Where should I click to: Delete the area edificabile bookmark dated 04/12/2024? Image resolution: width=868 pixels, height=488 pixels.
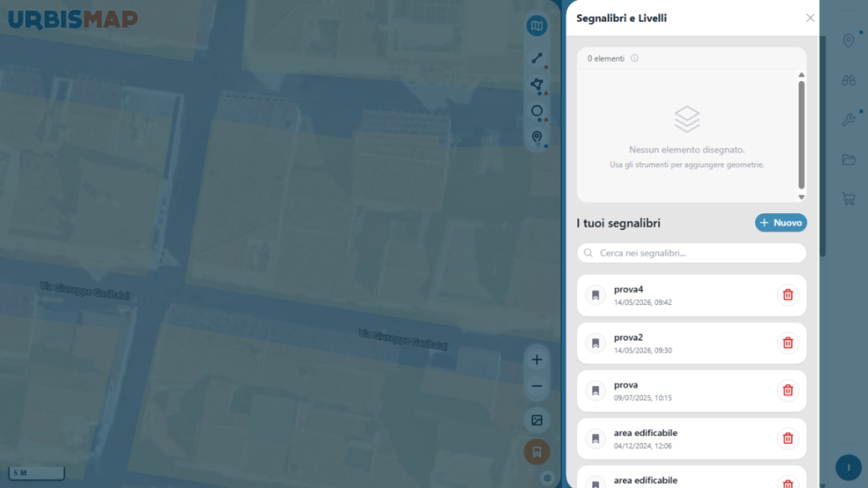(788, 439)
